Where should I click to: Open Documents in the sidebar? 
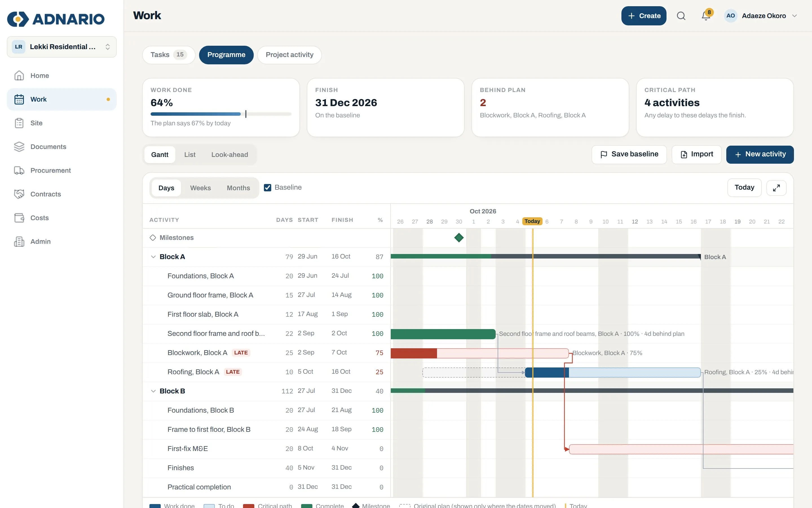click(62, 147)
